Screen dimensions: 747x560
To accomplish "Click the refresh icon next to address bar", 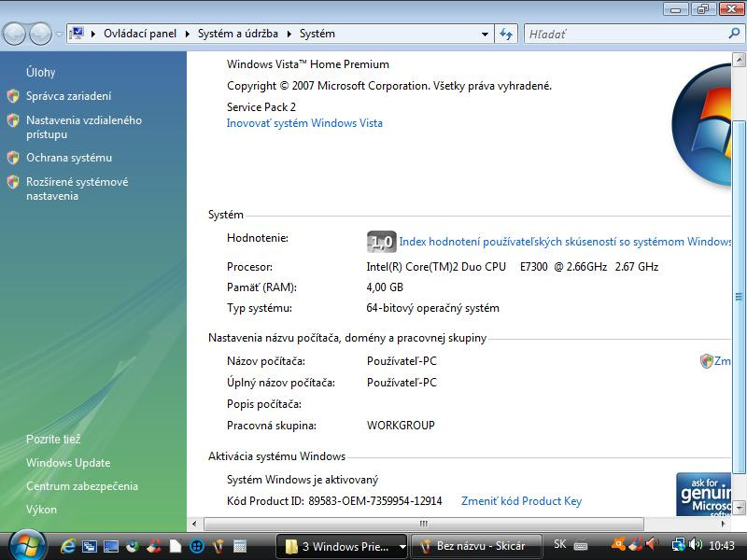I will tap(505, 34).
